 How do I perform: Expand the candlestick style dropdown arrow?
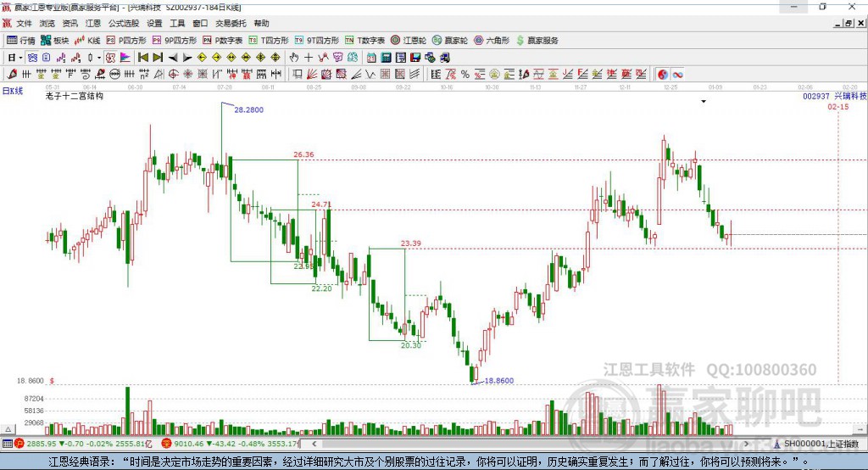coord(99,58)
